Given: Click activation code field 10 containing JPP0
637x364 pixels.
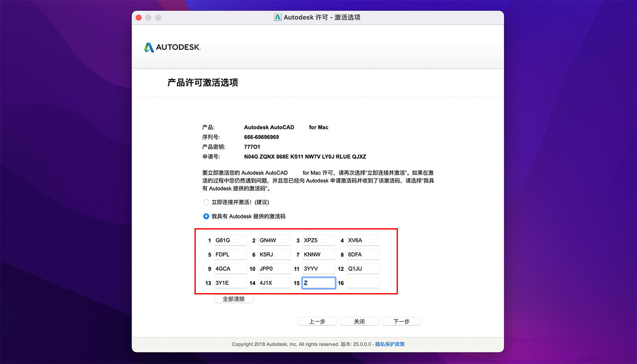Looking at the screenshot, I should point(274,269).
